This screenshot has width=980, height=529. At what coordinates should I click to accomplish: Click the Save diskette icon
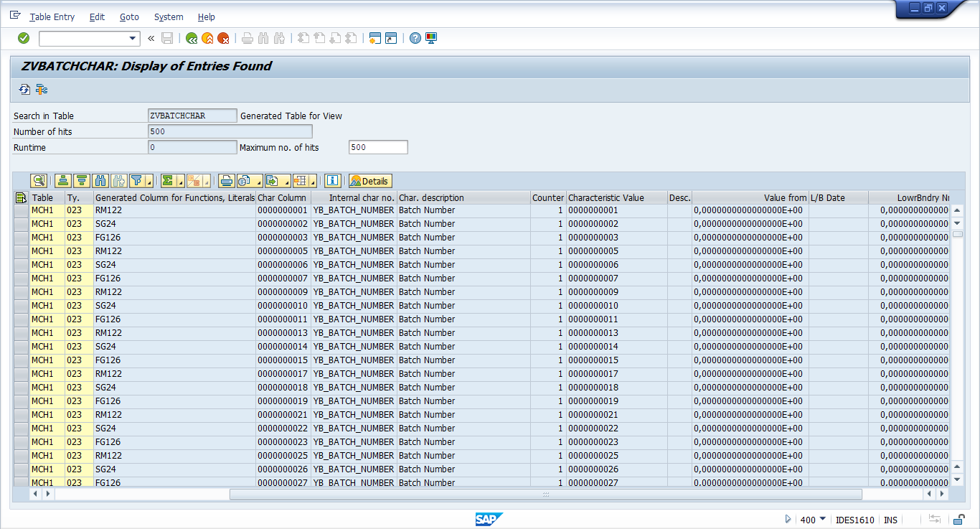[x=167, y=38]
